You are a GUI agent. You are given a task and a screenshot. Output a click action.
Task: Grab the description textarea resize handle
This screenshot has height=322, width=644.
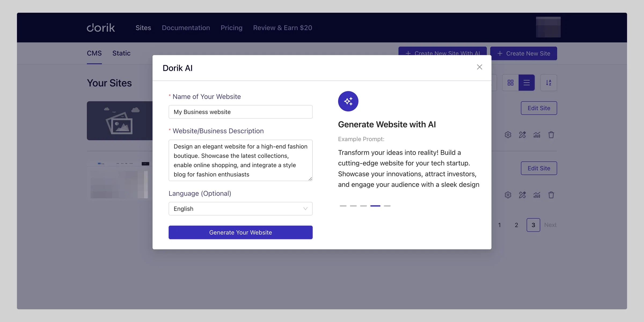(310, 179)
